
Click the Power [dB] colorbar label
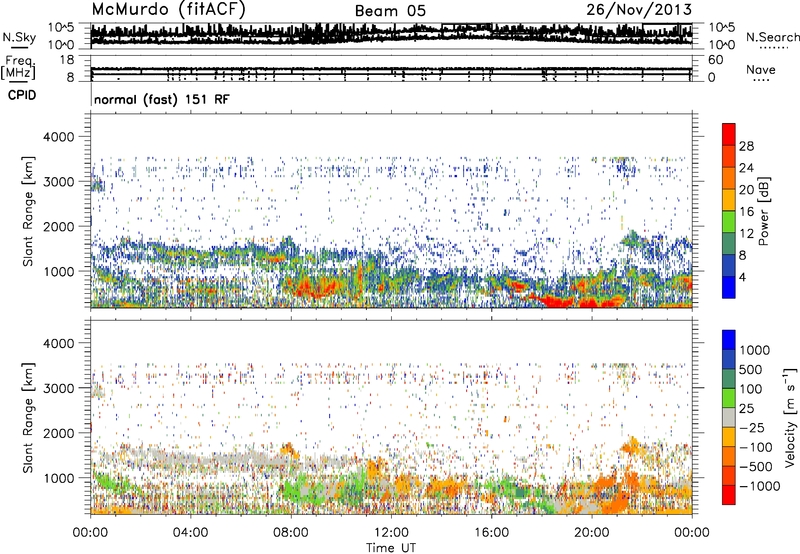click(763, 211)
